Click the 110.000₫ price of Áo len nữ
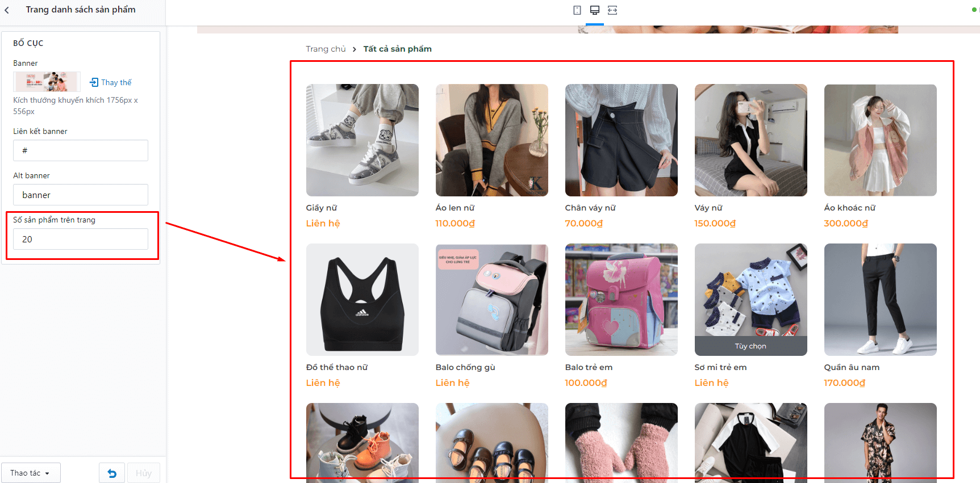The height and width of the screenshot is (483, 980). point(455,224)
